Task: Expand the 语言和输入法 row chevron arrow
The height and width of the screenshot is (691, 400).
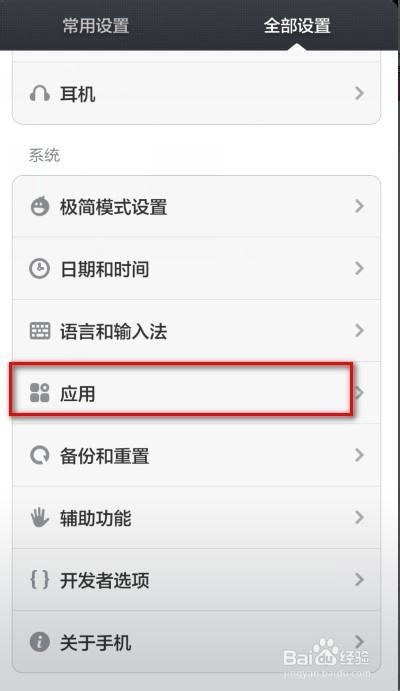Action: (x=359, y=330)
